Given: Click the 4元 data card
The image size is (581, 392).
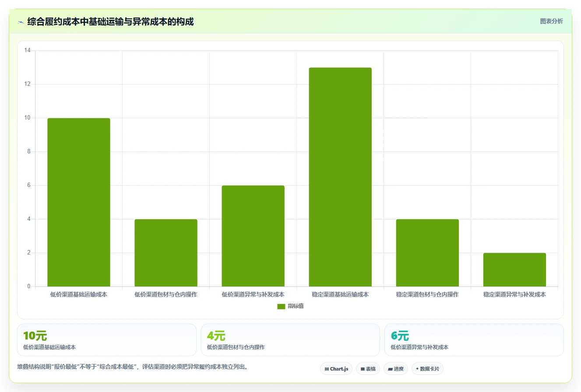Looking at the screenshot, I should (x=290, y=340).
